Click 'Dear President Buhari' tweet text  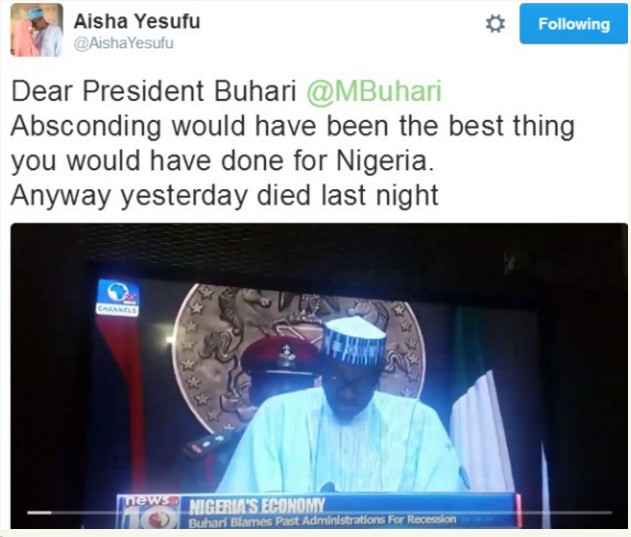pyautogui.click(x=154, y=91)
